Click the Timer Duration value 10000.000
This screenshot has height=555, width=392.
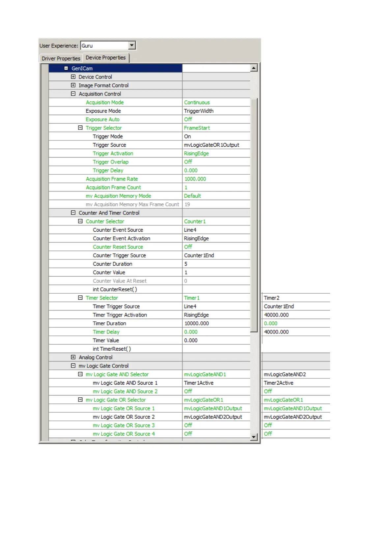click(x=196, y=324)
